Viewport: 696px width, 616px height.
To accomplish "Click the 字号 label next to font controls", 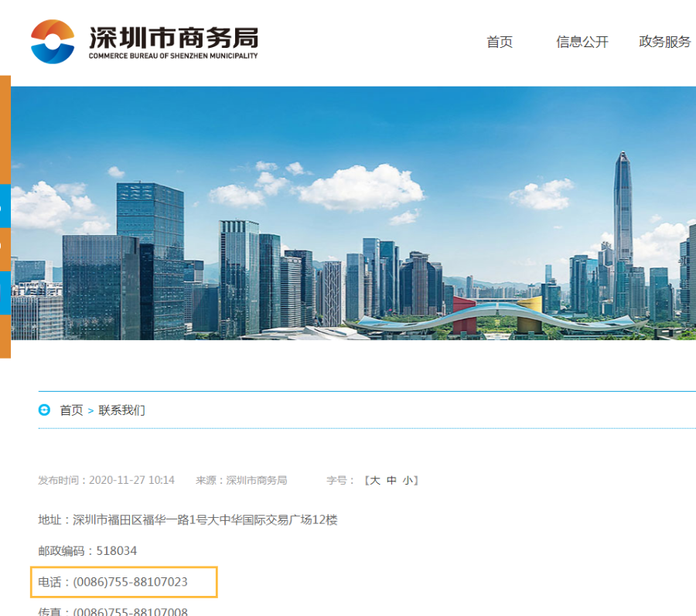I will click(x=337, y=479).
